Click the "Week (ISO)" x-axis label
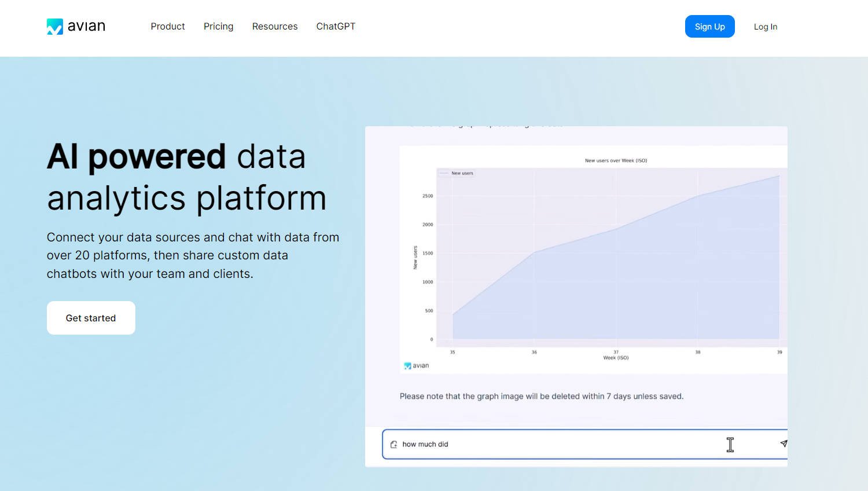The width and height of the screenshot is (868, 491). tap(616, 358)
